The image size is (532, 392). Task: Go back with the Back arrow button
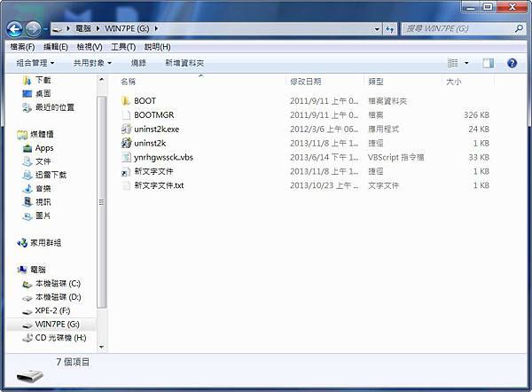[14, 29]
